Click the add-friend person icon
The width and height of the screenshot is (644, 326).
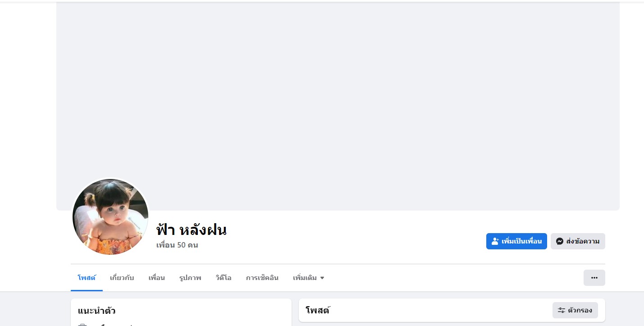click(495, 241)
